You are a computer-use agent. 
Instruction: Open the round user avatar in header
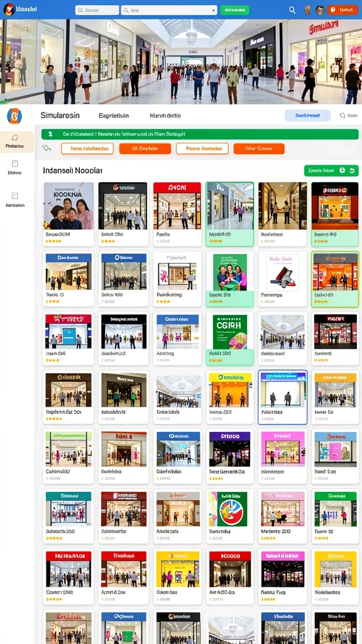[320, 10]
